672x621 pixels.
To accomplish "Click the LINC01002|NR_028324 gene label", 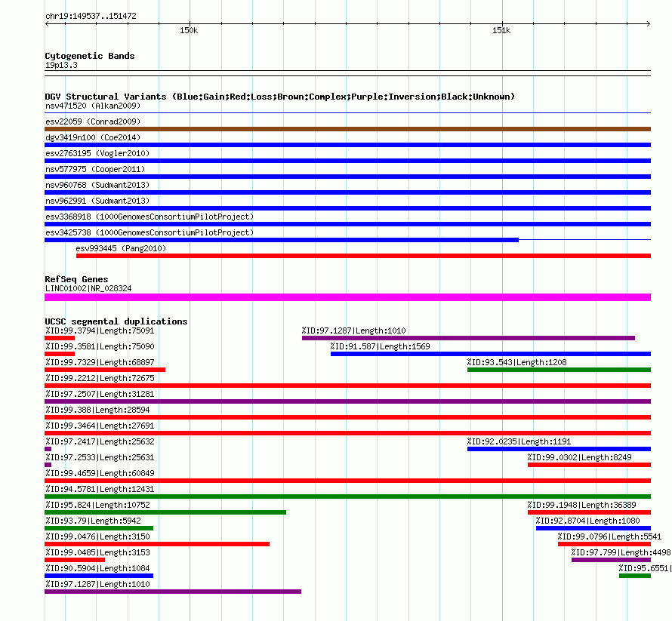I will [x=88, y=289].
